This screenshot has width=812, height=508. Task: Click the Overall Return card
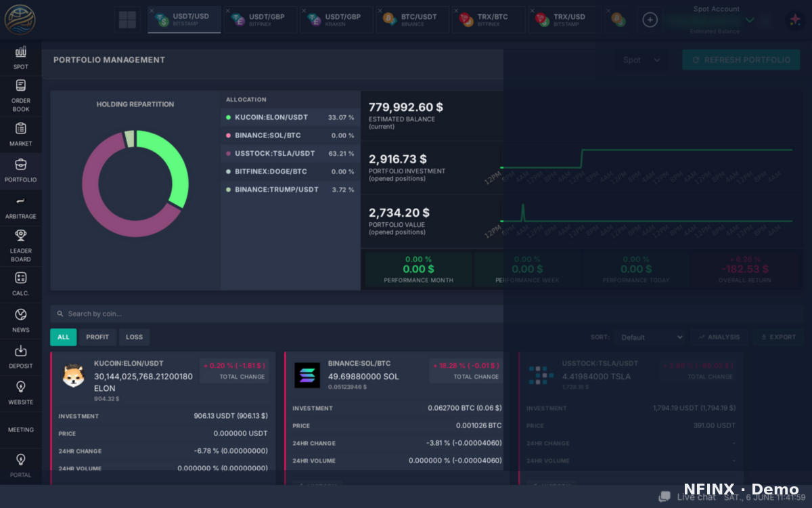click(745, 269)
